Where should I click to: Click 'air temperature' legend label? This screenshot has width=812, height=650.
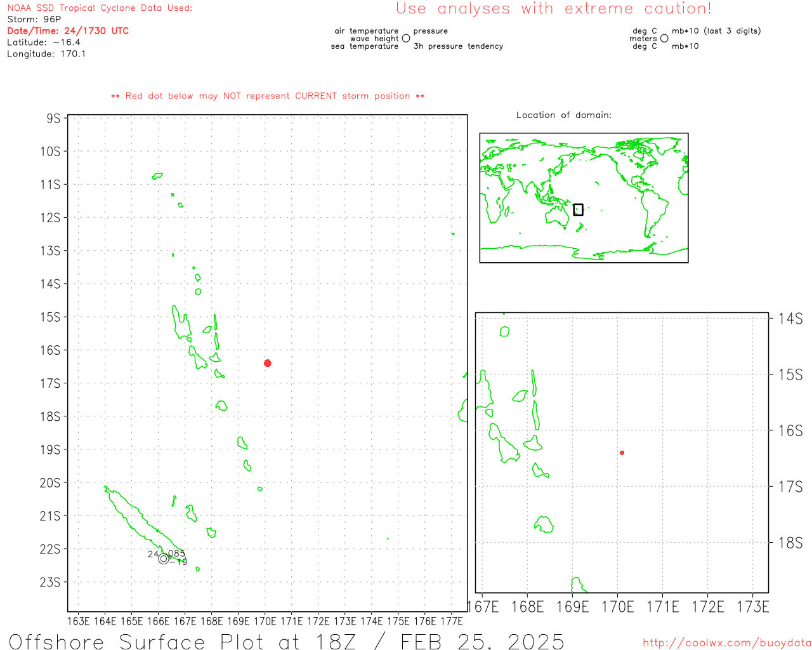click(367, 31)
